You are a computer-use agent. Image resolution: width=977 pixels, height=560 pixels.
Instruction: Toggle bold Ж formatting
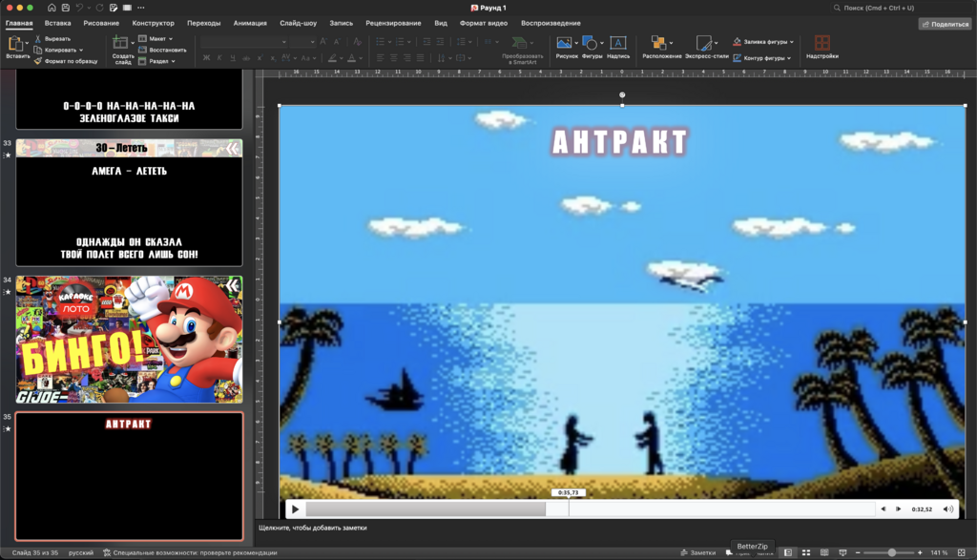(207, 58)
